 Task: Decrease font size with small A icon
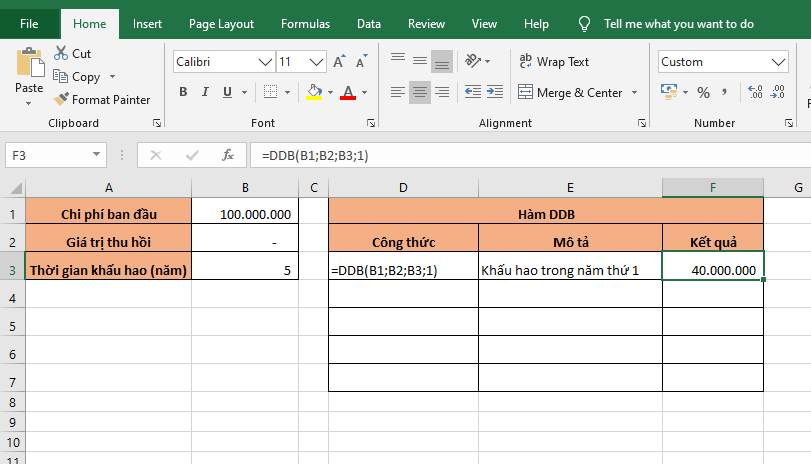pyautogui.click(x=362, y=62)
